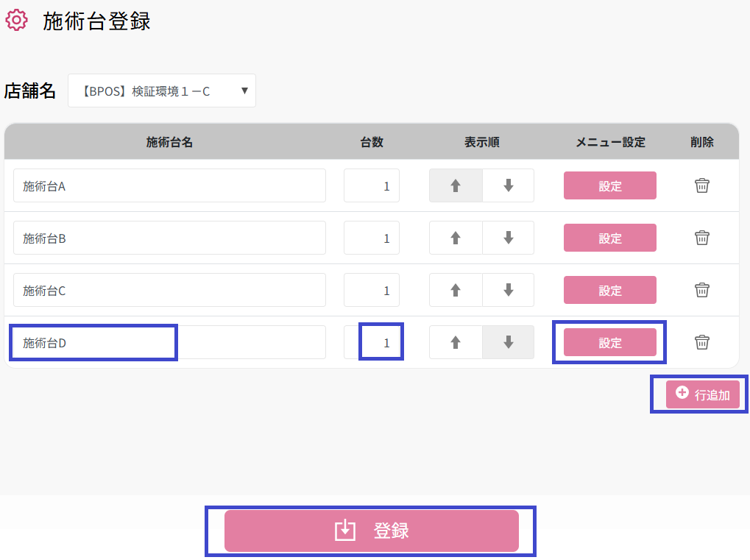Move 施術台A down with down arrow
750x560 pixels.
click(x=508, y=185)
